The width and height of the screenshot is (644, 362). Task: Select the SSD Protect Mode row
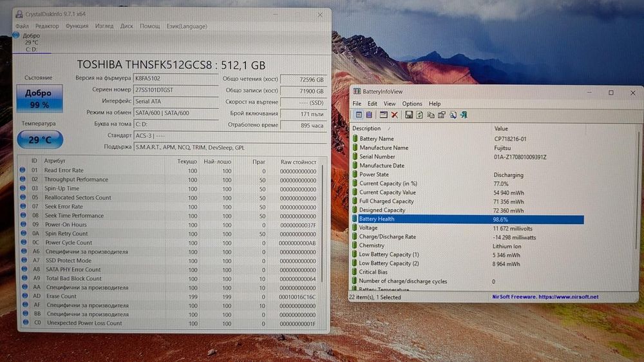(x=170, y=260)
